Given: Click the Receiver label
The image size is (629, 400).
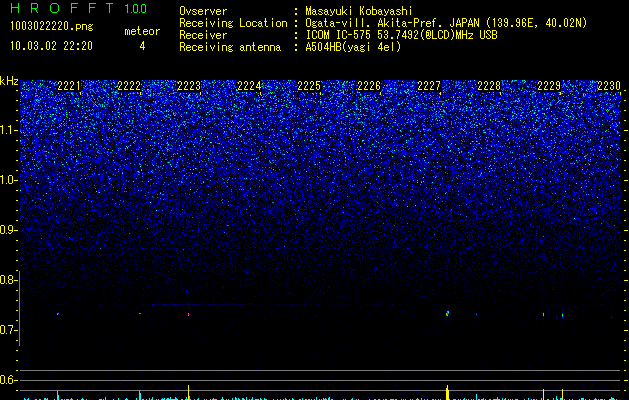Looking at the screenshot, I should (x=203, y=35).
